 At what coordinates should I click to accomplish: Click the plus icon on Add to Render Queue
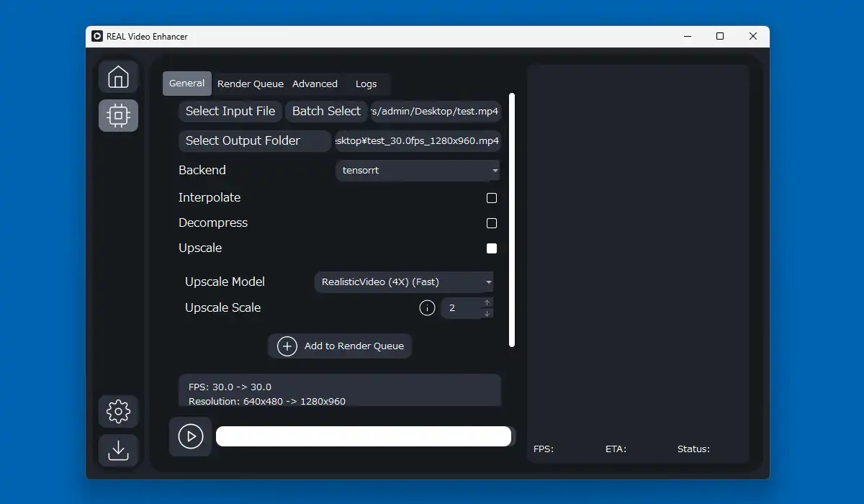pos(287,346)
